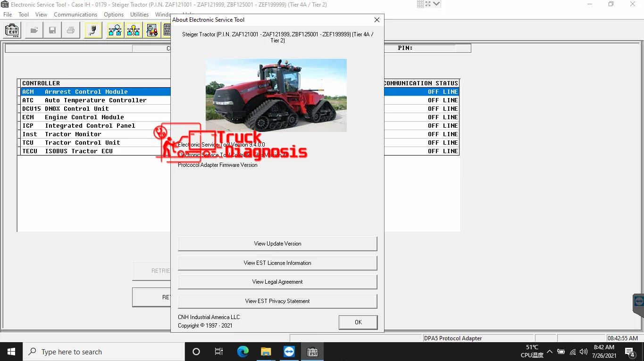Click the Copyright 1997 - 2021 text
644x361 pixels.
tap(205, 326)
